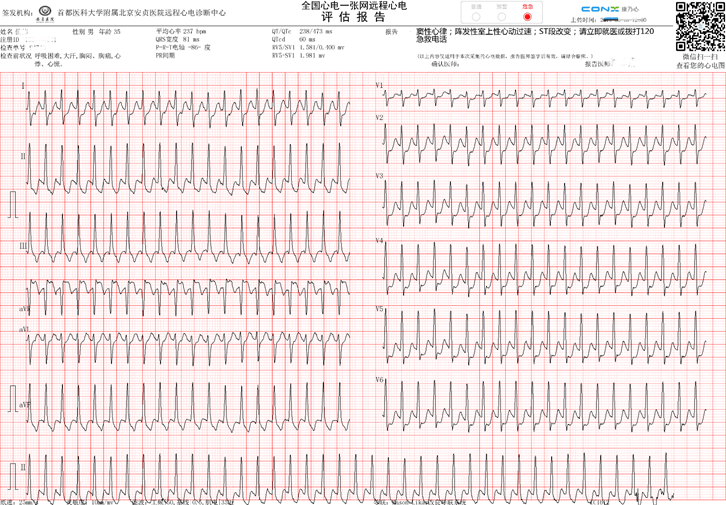Click the RV5/SV1 1.581/0.400 mv value
Image resolution: width=726 pixels, height=505 pixels.
pyautogui.click(x=308, y=47)
